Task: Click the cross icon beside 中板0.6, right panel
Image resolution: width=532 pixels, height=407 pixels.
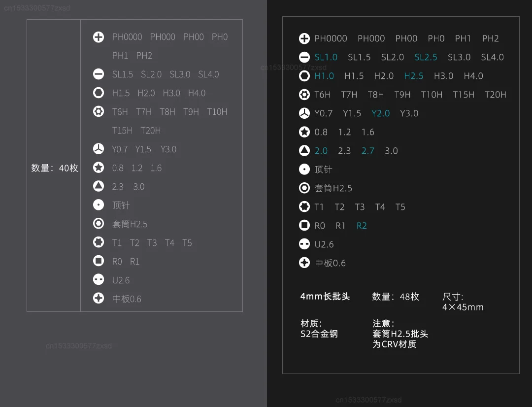Action: coord(304,263)
